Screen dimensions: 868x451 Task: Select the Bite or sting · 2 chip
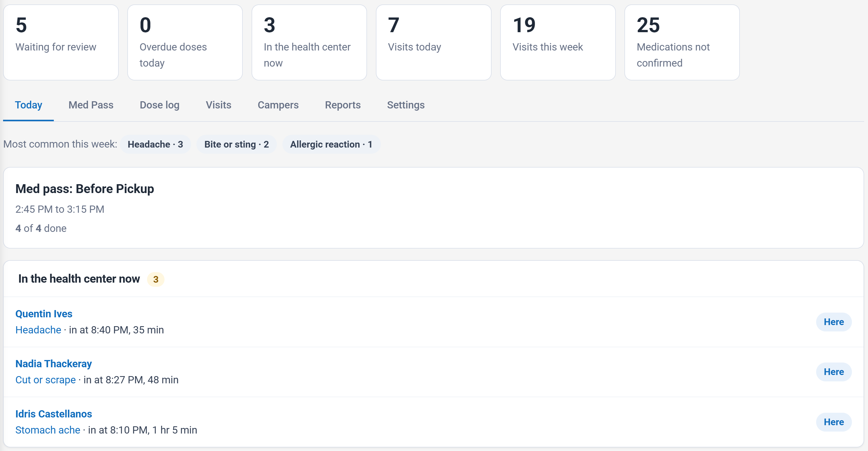point(237,144)
